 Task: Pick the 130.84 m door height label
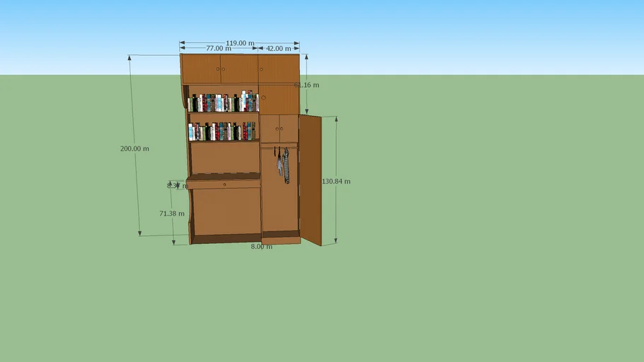click(x=336, y=182)
